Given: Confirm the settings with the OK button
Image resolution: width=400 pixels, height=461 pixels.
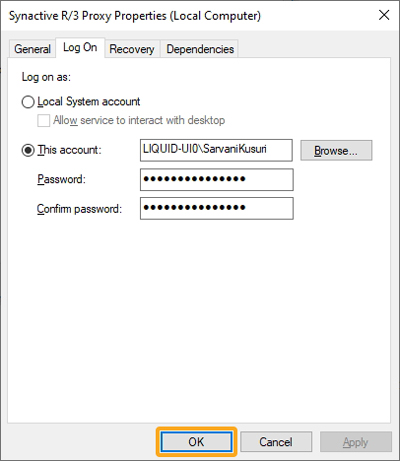Looking at the screenshot, I should click(x=196, y=442).
